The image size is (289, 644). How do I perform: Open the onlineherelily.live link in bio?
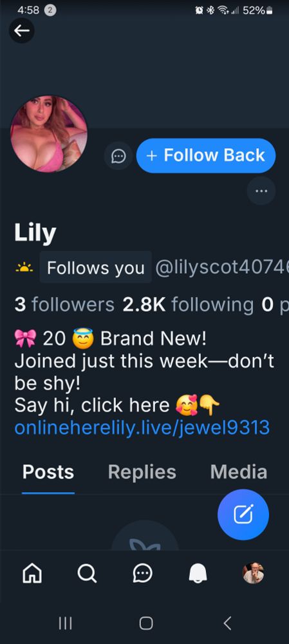(x=142, y=428)
